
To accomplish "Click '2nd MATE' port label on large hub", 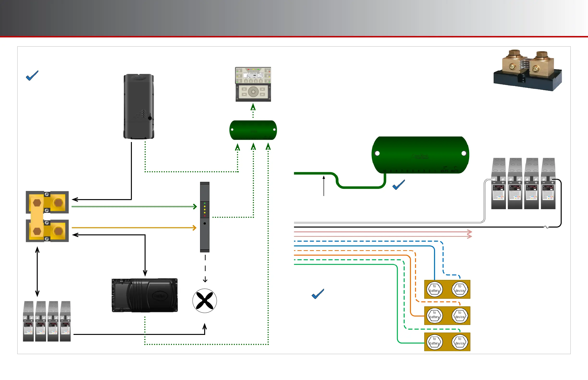I will tap(444, 169).
